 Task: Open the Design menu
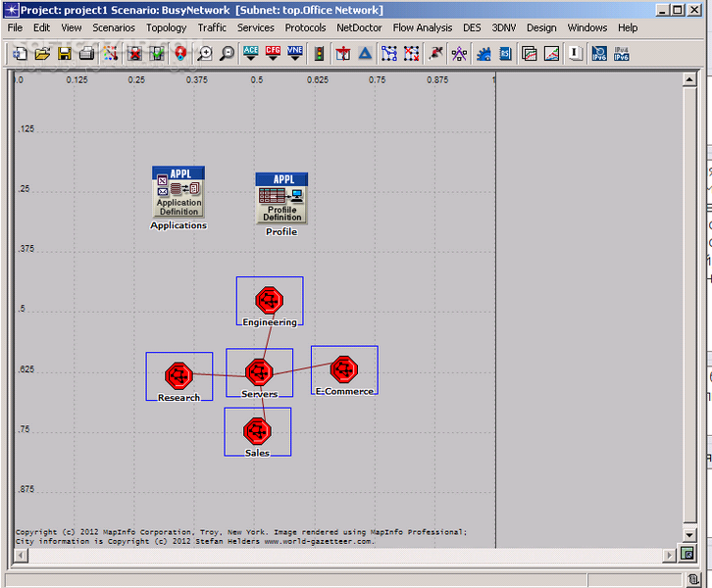(x=541, y=27)
